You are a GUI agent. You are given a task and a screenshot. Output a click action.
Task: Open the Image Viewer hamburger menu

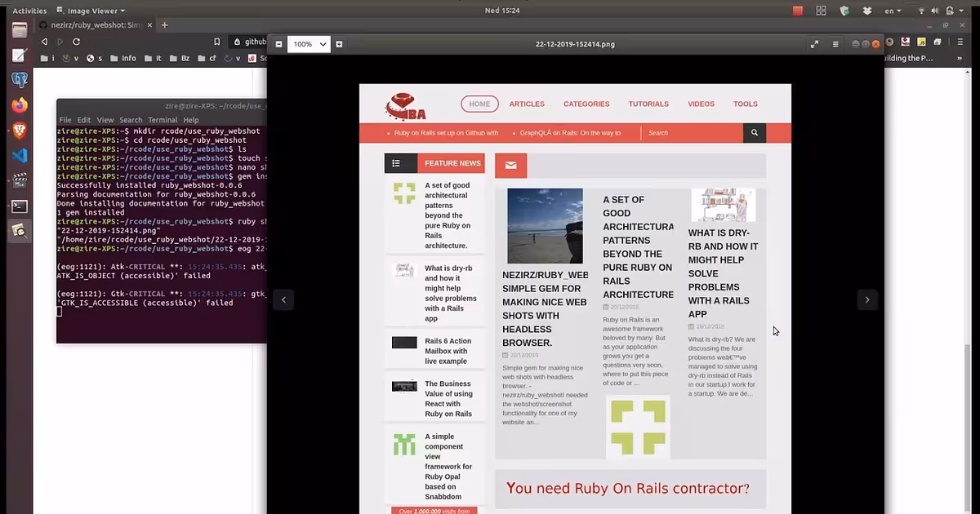point(835,44)
